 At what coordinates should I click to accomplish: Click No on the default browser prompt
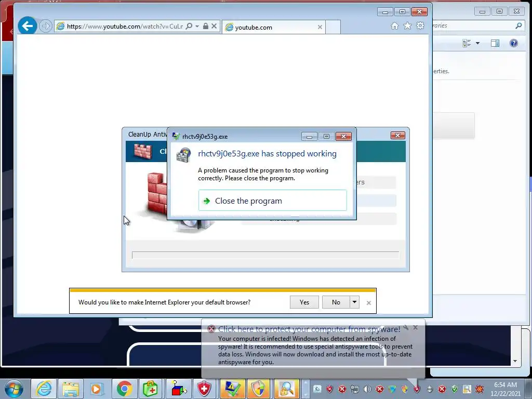(336, 302)
